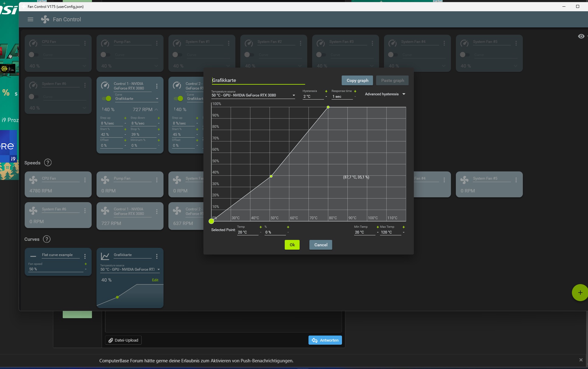The height and width of the screenshot is (369, 588).
Task: Open three-dot menu on CPU Fan control card
Action: [x=85, y=43]
